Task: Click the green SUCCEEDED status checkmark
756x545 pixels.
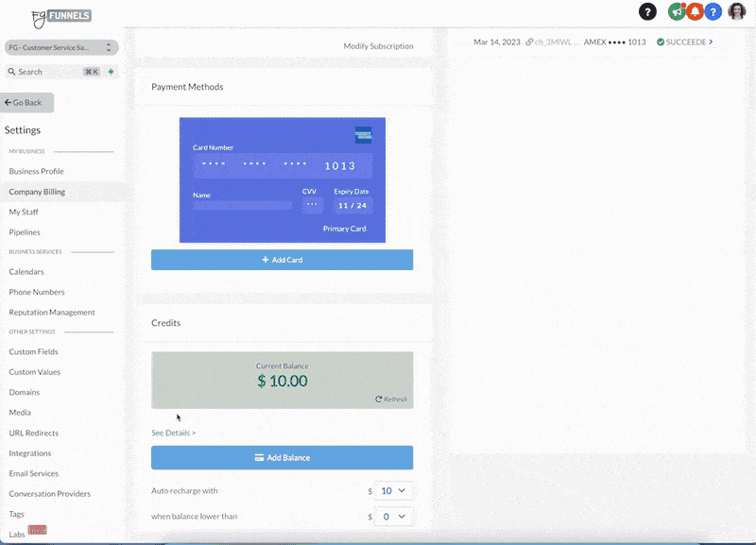Action: point(661,42)
